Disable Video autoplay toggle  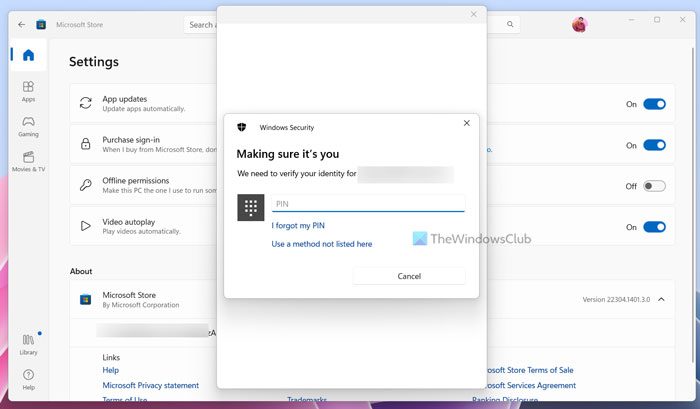(654, 227)
